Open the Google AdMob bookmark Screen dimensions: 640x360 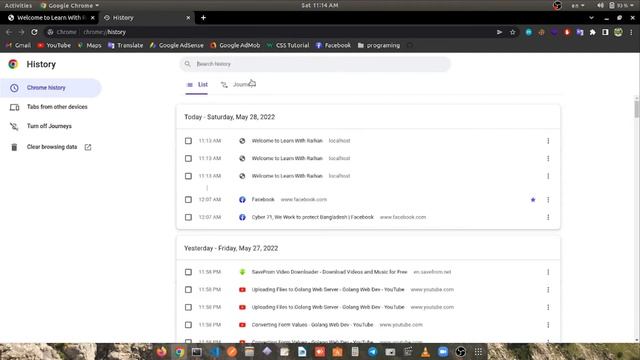[235, 45]
